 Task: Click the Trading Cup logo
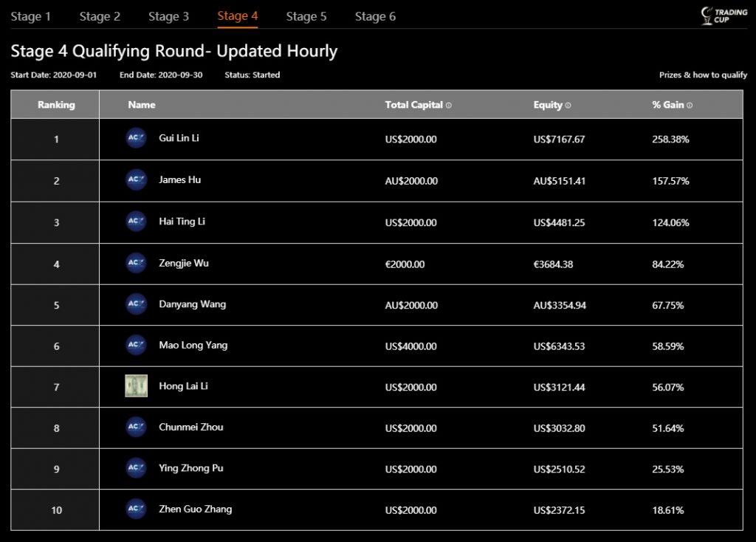coord(714,16)
